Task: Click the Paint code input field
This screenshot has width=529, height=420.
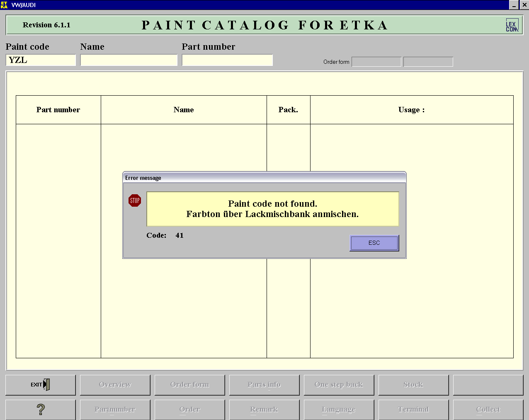Action: pyautogui.click(x=41, y=60)
